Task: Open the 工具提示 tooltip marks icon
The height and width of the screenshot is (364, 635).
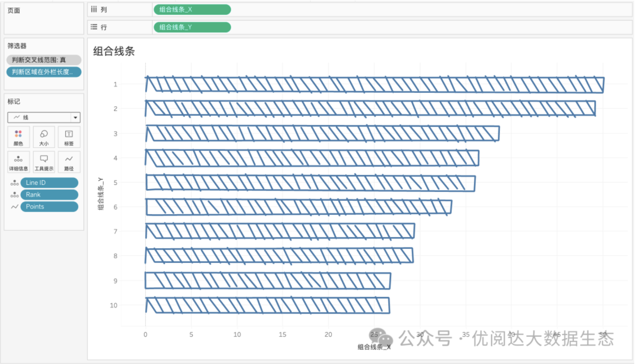Action: pyautogui.click(x=44, y=162)
